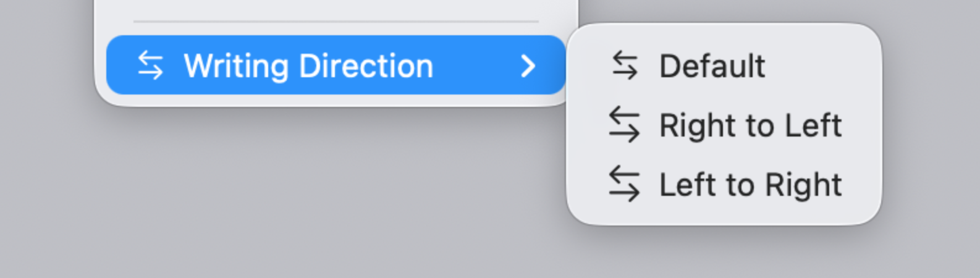The width and height of the screenshot is (980, 278).
Task: Click the "Right to Left" text label
Action: [x=750, y=125]
